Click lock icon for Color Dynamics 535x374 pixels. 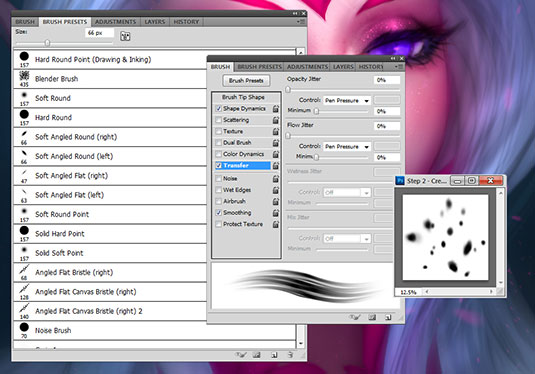[x=276, y=154]
